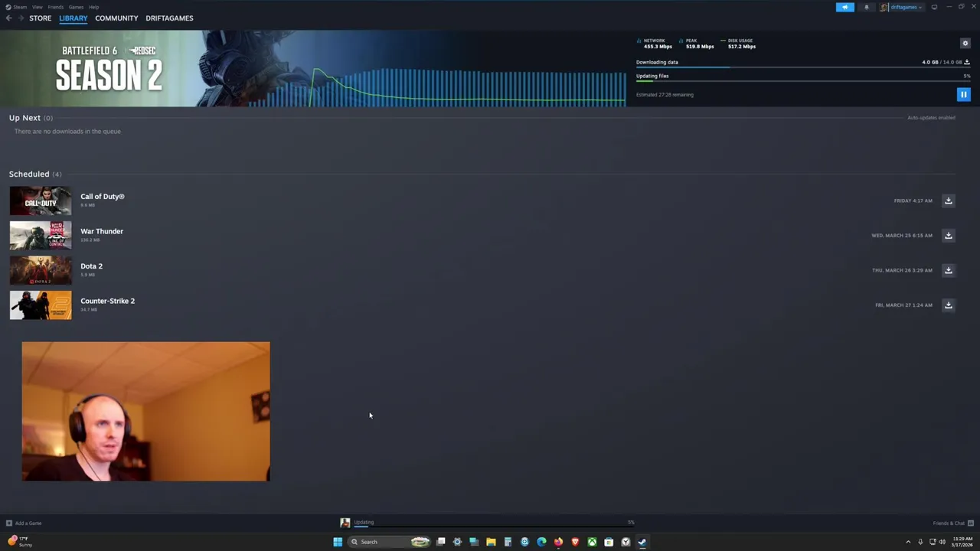Switch to the COMMUNITY tab
980x551 pixels.
(116, 18)
